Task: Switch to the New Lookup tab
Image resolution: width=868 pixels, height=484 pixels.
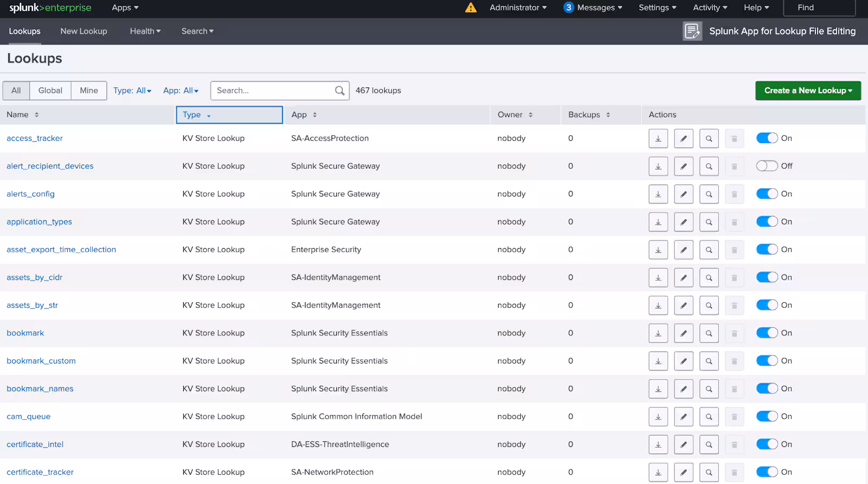Action: [x=84, y=31]
